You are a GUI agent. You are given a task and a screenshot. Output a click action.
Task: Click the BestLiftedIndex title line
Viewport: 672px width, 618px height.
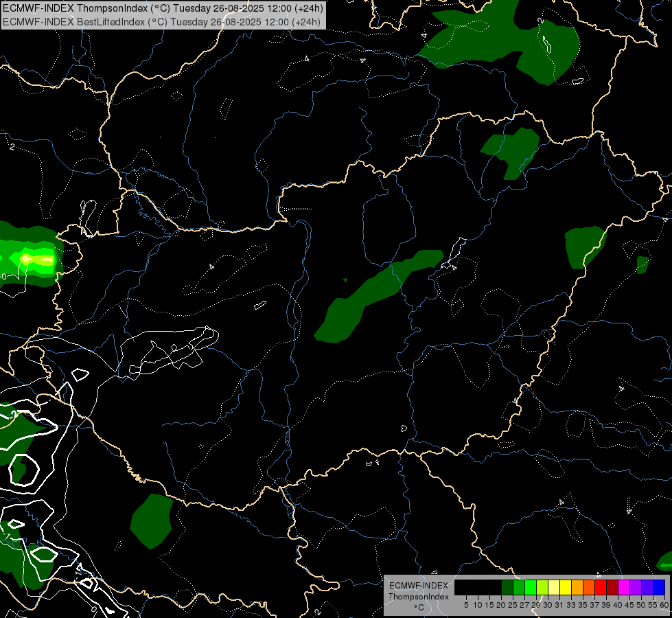click(x=161, y=21)
